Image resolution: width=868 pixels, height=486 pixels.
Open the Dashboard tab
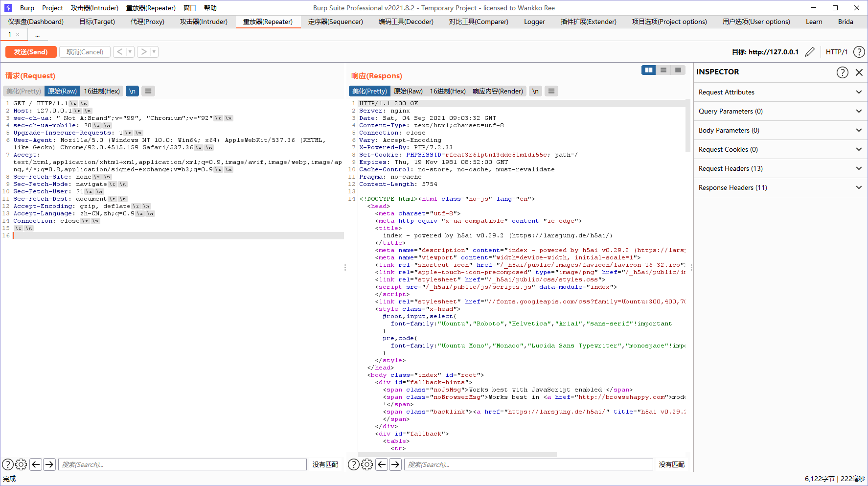click(x=36, y=22)
